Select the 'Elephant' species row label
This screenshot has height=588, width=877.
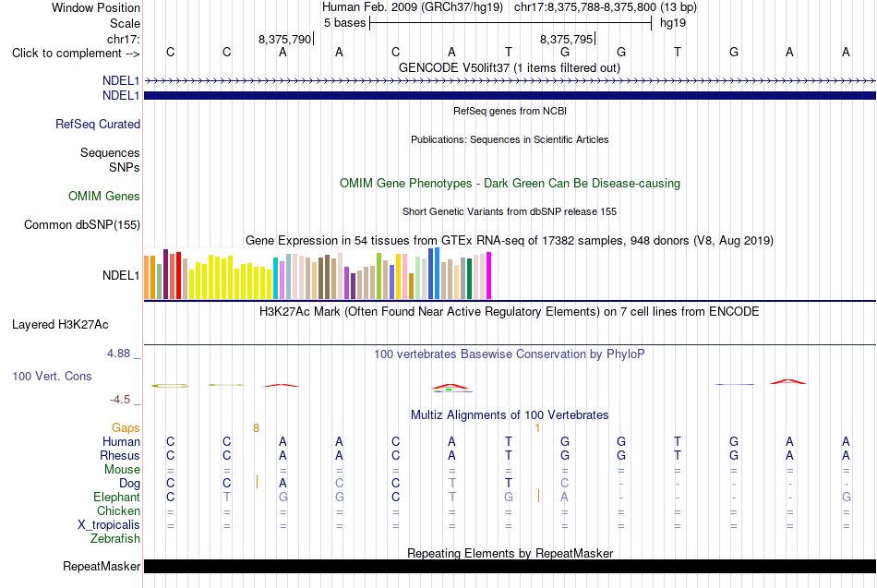[x=117, y=497]
